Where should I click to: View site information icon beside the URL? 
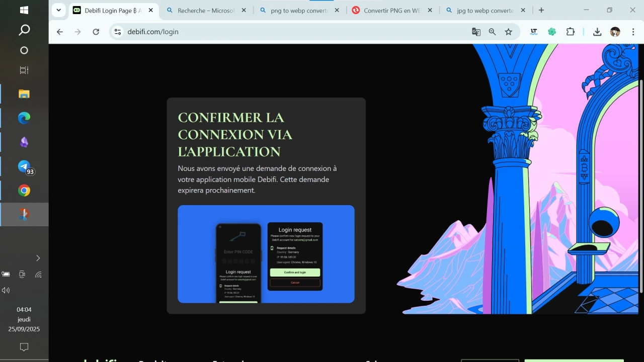[x=118, y=32]
